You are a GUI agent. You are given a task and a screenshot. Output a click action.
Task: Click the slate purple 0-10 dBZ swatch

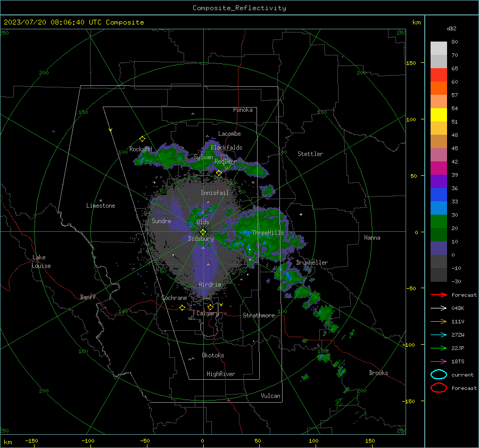pos(439,248)
